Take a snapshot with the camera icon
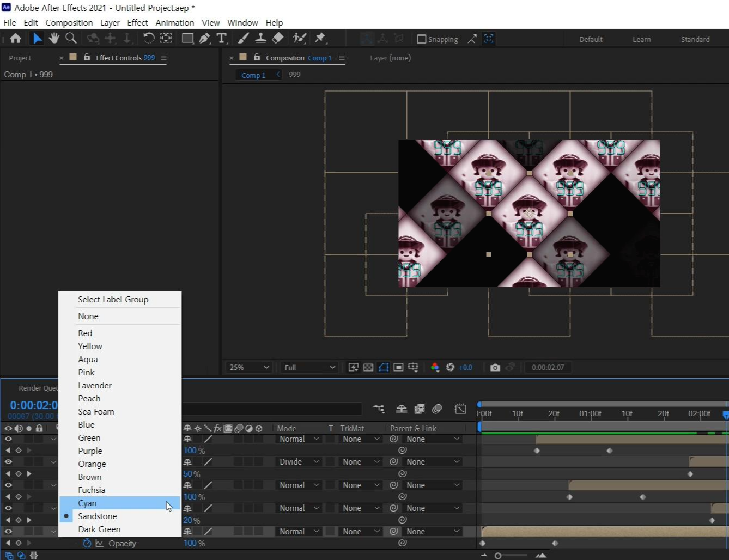This screenshot has height=560, width=729. pyautogui.click(x=495, y=367)
